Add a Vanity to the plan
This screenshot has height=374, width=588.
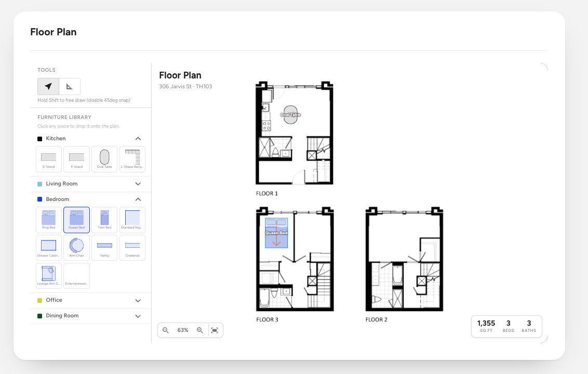coord(104,248)
